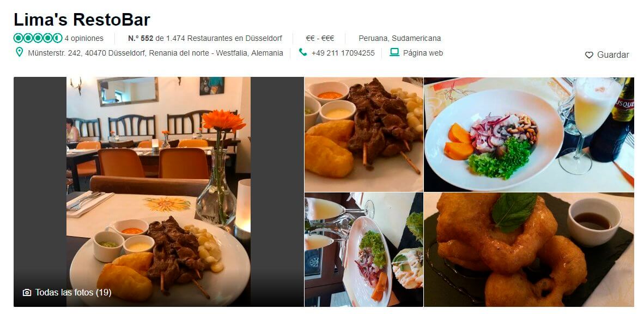Open the ceviche with pisco sour photo
The height and width of the screenshot is (314, 644).
[529, 135]
